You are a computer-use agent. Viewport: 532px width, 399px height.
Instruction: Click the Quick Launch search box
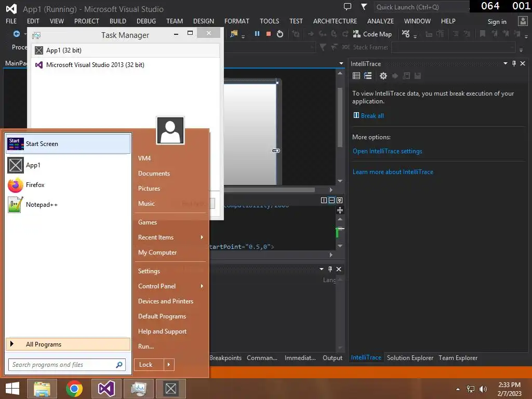[x=422, y=7]
